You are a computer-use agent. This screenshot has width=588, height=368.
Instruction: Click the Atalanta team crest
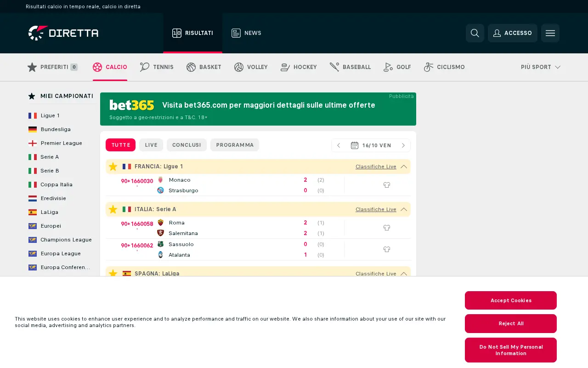click(161, 255)
